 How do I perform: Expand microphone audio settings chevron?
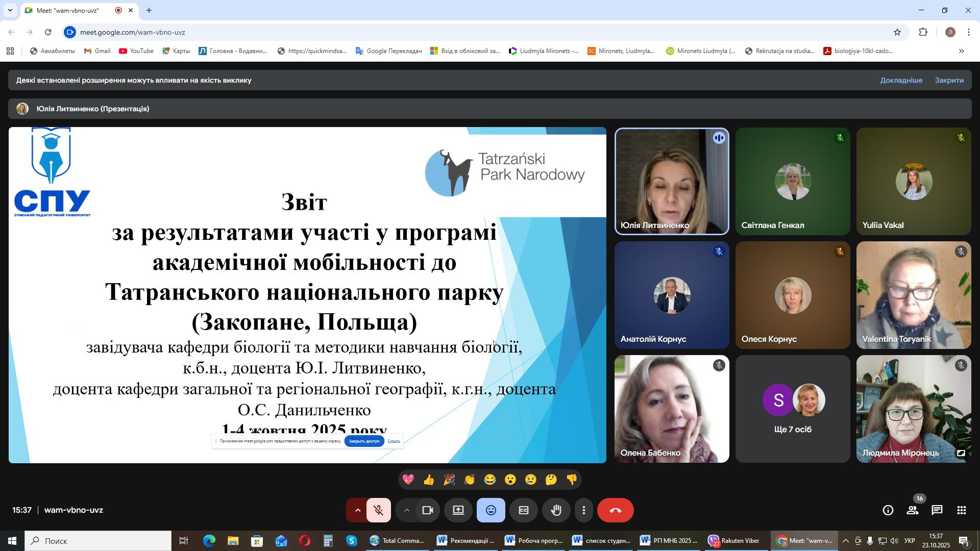click(357, 511)
